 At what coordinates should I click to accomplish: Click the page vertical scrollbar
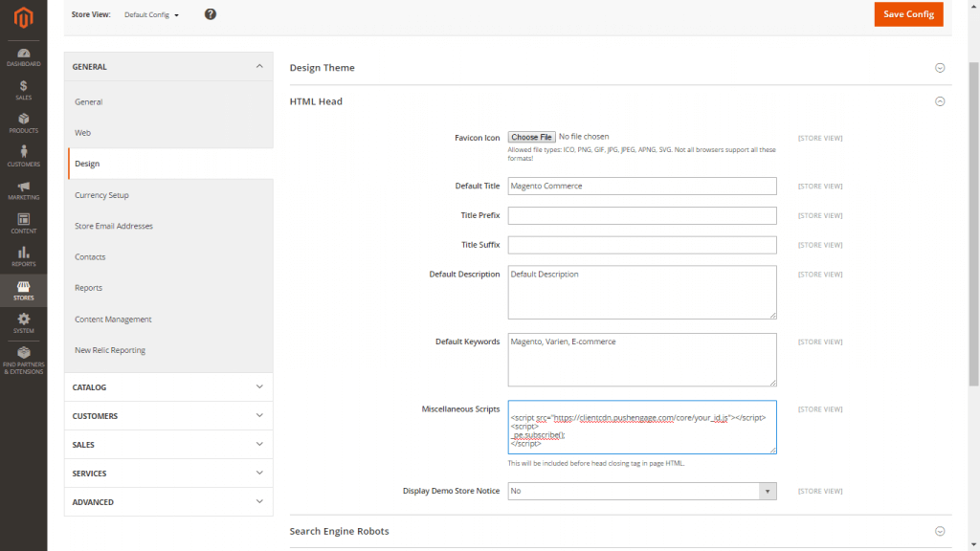tap(974, 225)
